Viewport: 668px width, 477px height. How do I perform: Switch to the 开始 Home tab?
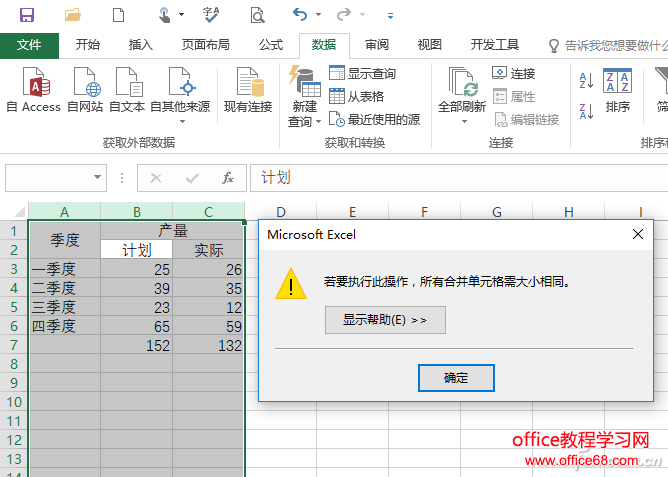pos(88,45)
